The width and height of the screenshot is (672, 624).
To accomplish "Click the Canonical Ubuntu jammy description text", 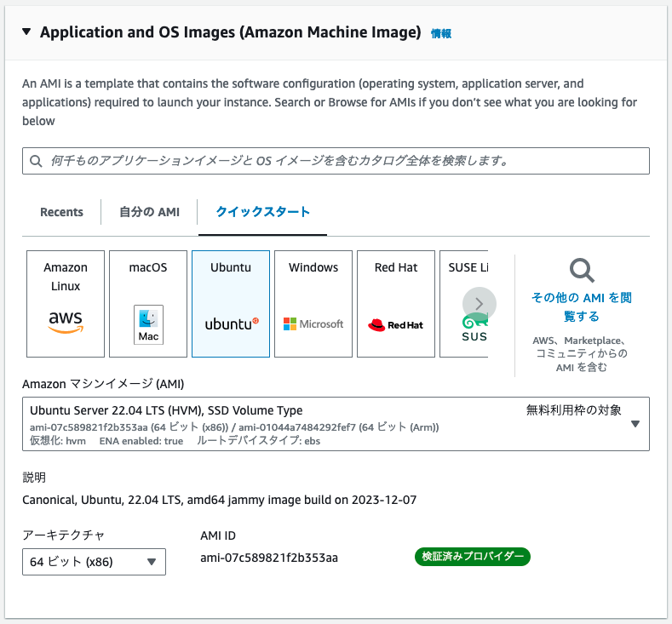I will tap(220, 500).
